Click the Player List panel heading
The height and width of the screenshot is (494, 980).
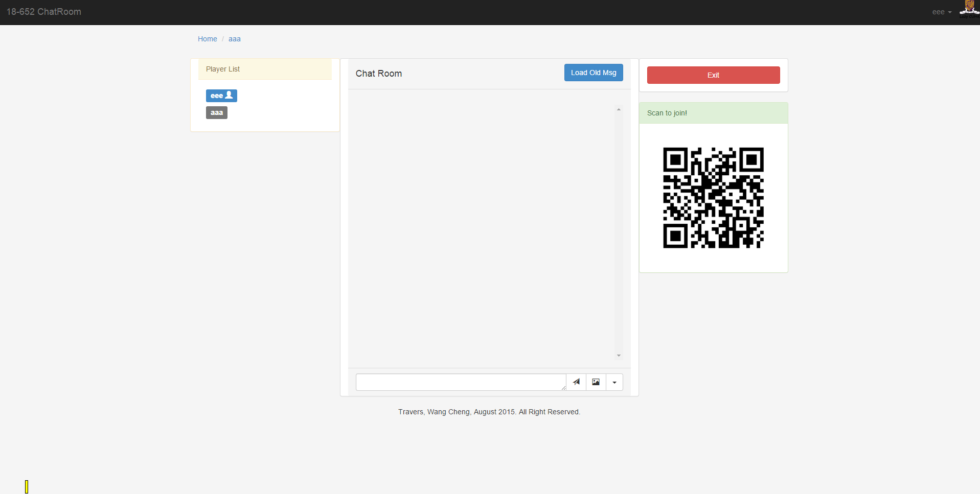[265, 69]
